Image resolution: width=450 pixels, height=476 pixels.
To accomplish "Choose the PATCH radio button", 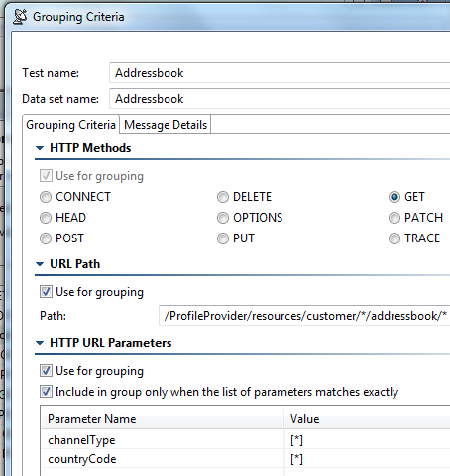I will pos(394,218).
